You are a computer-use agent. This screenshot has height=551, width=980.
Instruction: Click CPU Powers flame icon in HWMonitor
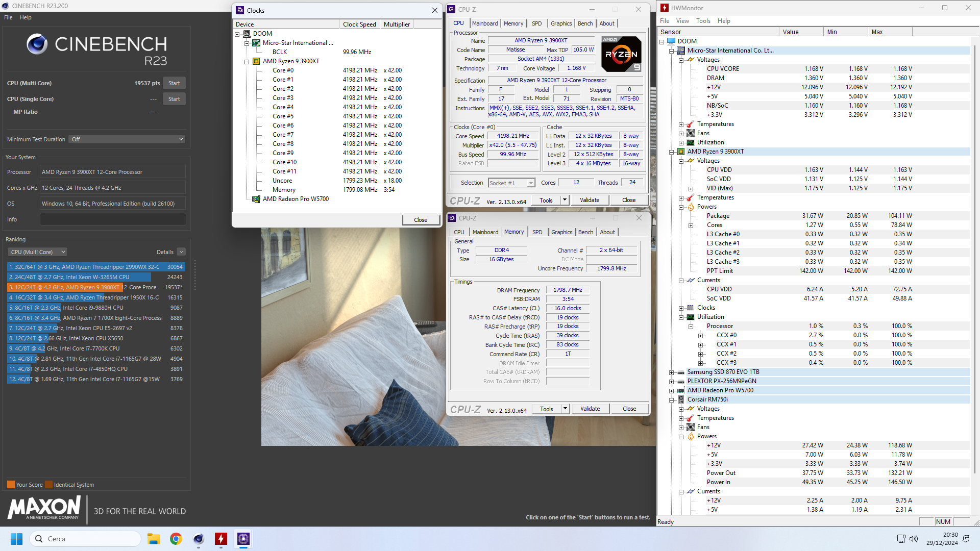pos(691,207)
